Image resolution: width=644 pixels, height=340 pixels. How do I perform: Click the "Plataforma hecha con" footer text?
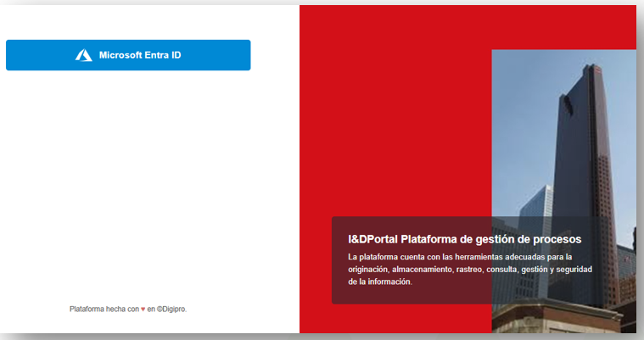pyautogui.click(x=104, y=309)
